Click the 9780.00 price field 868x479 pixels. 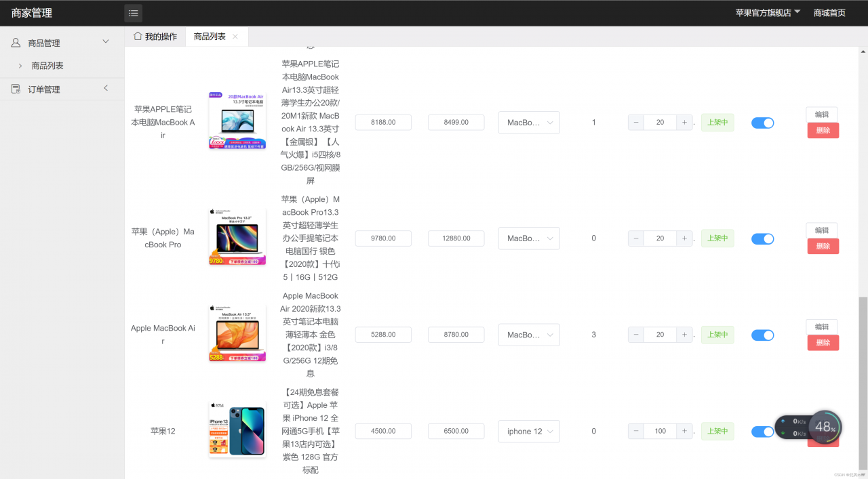pyautogui.click(x=383, y=238)
